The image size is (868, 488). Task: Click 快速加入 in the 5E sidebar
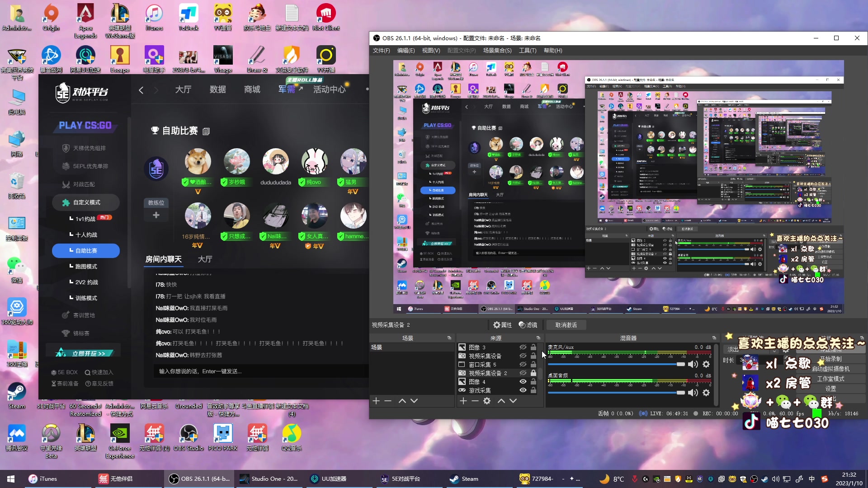pos(99,372)
